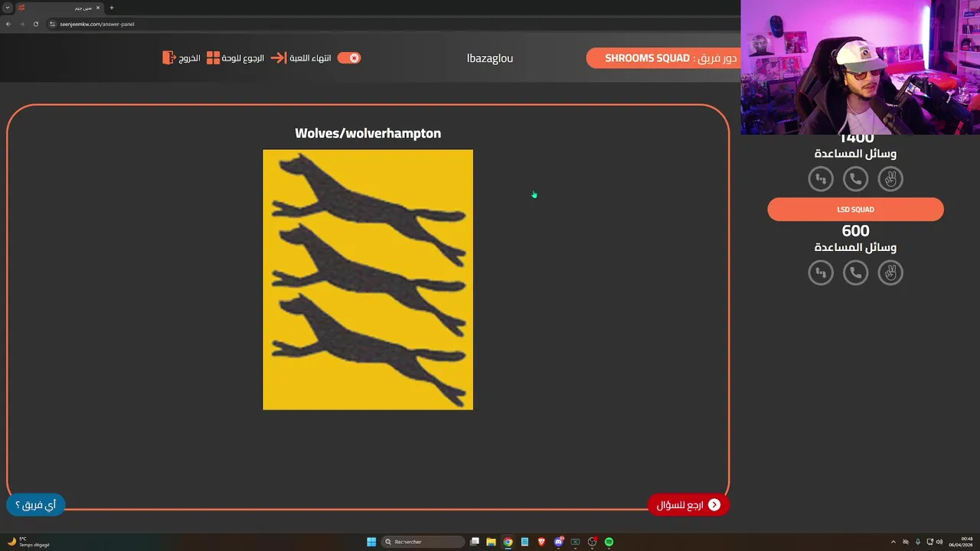Click the LSD SQUAD score 600
980x551 pixels.
tap(855, 230)
